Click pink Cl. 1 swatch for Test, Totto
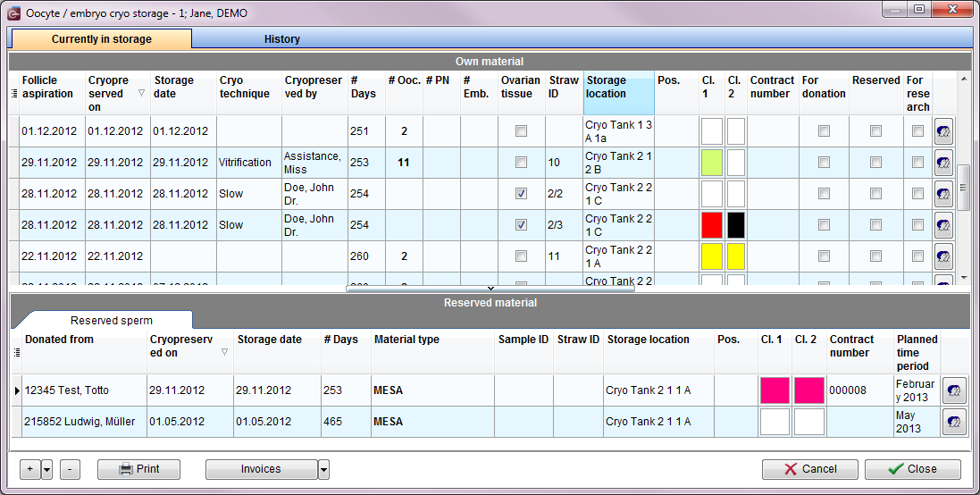 click(775, 390)
